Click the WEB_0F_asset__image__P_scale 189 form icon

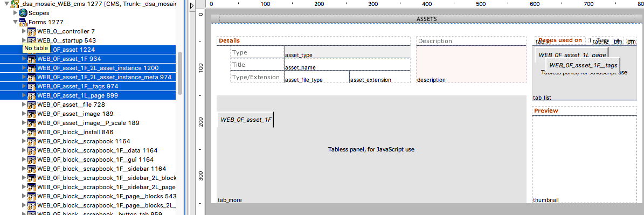[x=31, y=123]
